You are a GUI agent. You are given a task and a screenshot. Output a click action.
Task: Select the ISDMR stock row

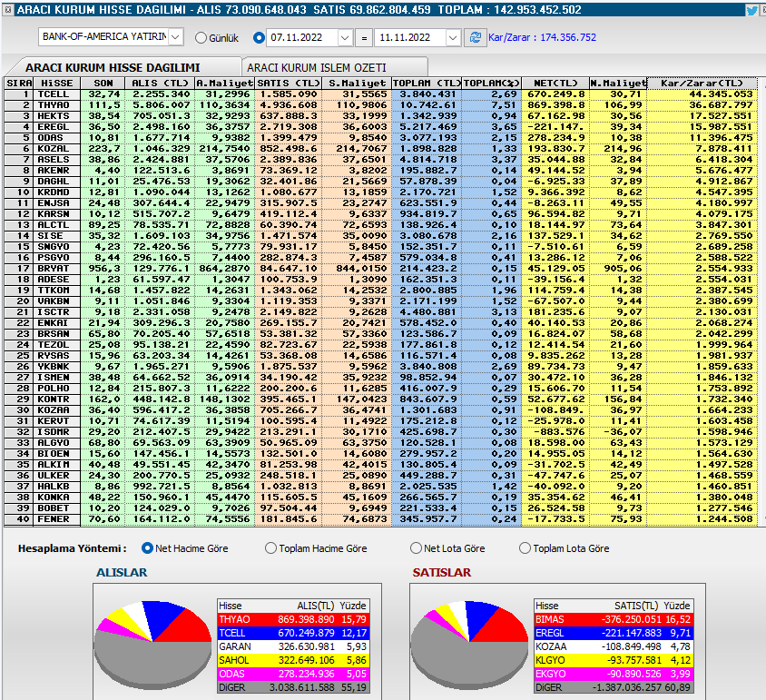381,431
